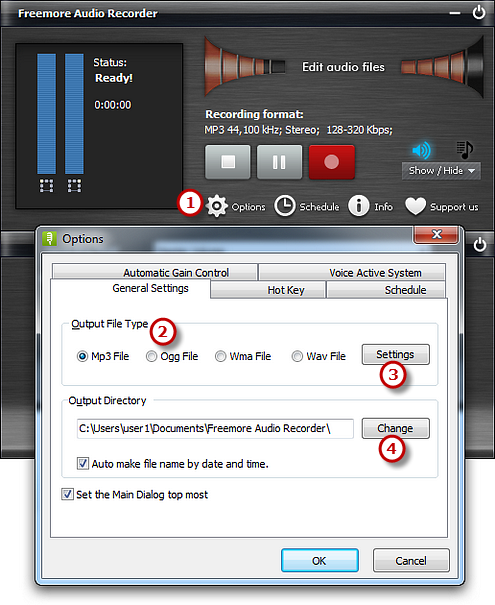Click the Cancel button

(411, 560)
